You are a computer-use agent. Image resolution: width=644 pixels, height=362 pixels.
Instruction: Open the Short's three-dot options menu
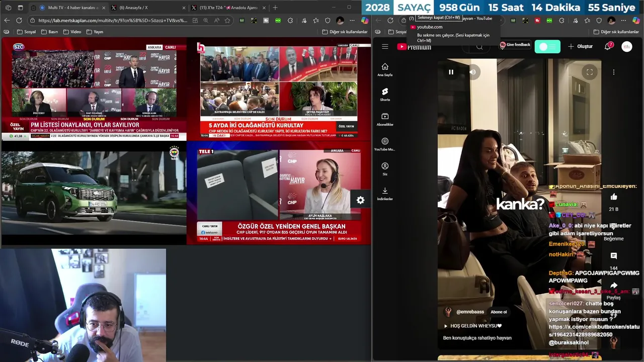click(x=614, y=72)
